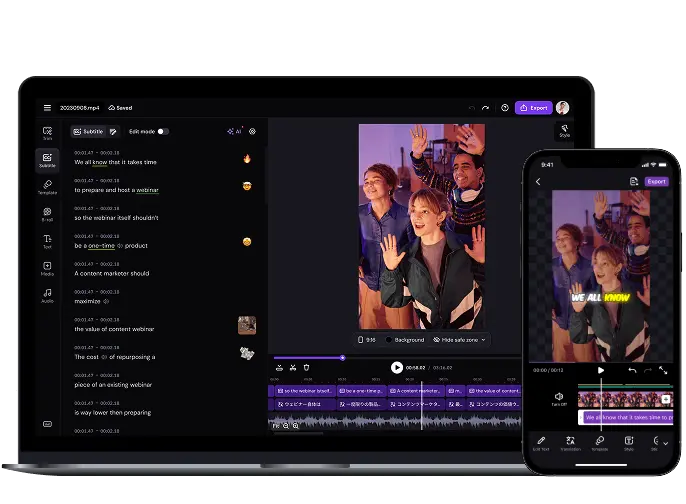Click the Export button on laptop editor

click(534, 108)
